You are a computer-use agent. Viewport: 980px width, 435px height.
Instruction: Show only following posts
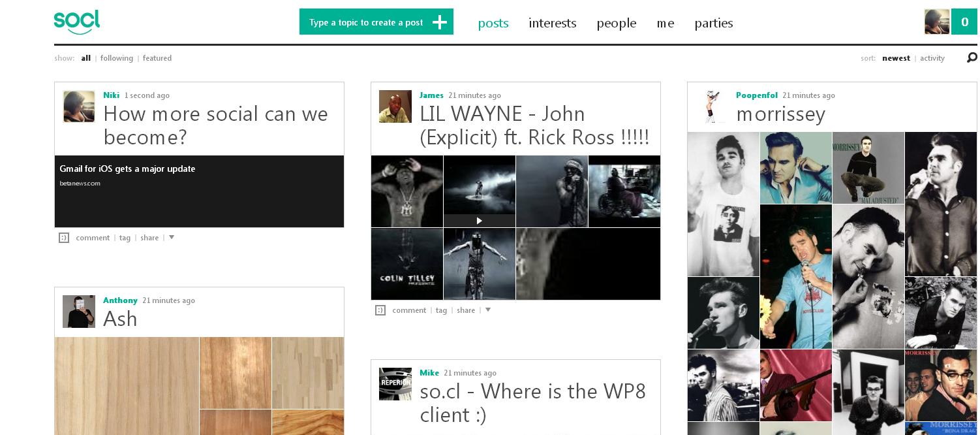(x=117, y=58)
